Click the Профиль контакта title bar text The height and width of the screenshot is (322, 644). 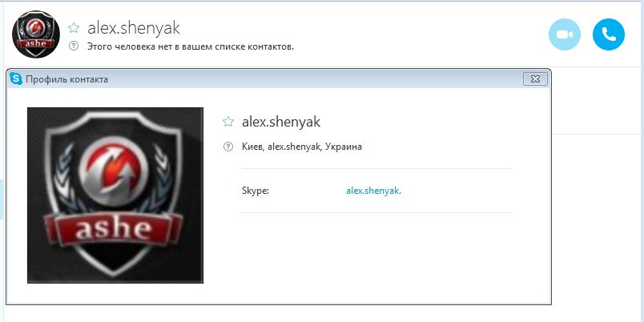pos(66,78)
